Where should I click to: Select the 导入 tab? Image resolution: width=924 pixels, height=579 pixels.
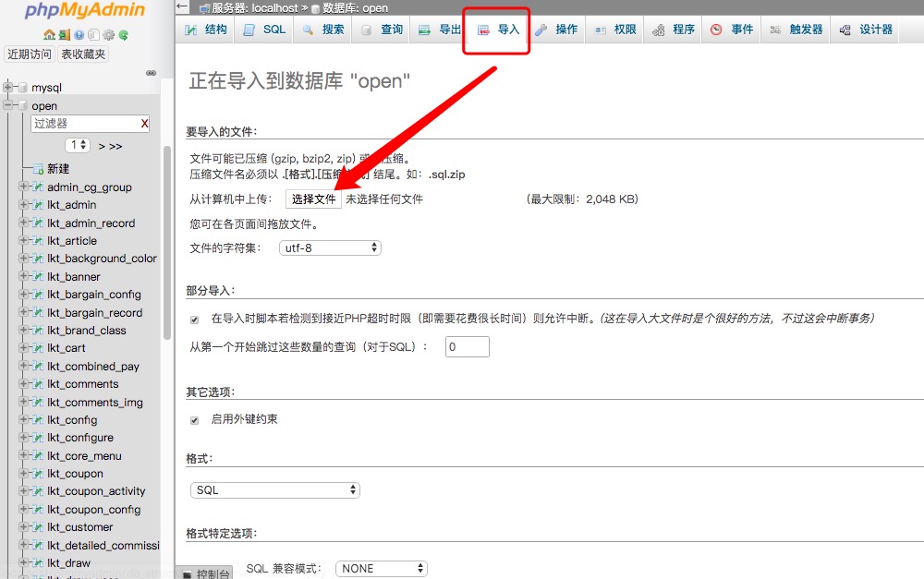(499, 30)
